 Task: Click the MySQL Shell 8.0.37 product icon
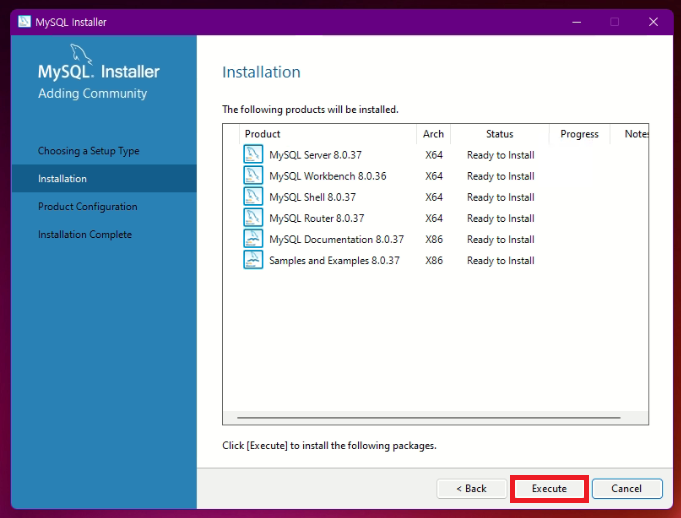coord(253,197)
